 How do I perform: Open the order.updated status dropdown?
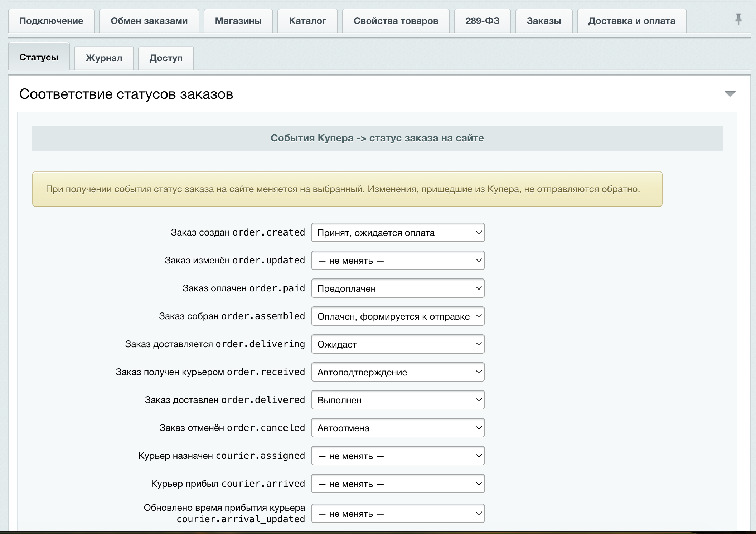tap(398, 261)
